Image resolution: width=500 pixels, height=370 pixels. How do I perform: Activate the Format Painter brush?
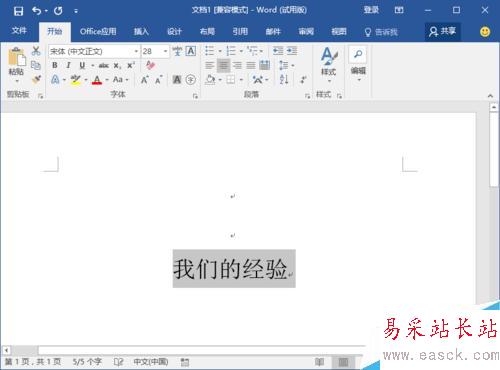[x=36, y=80]
